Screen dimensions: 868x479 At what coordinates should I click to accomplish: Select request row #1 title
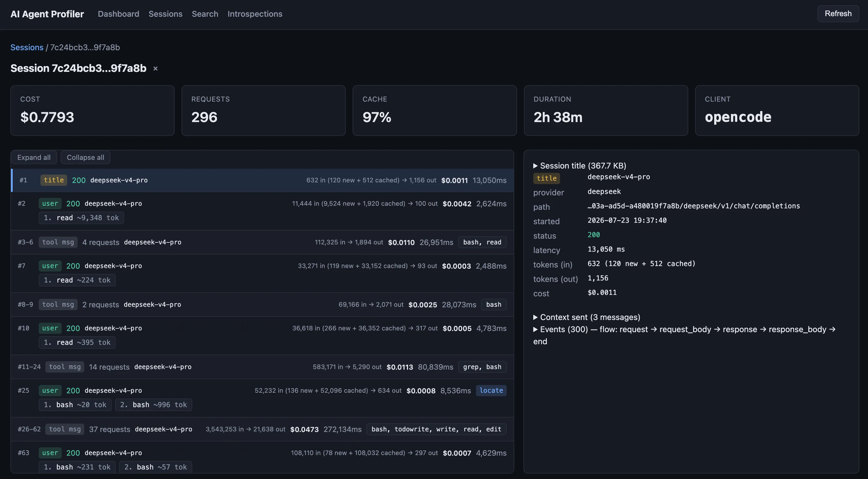pos(262,180)
